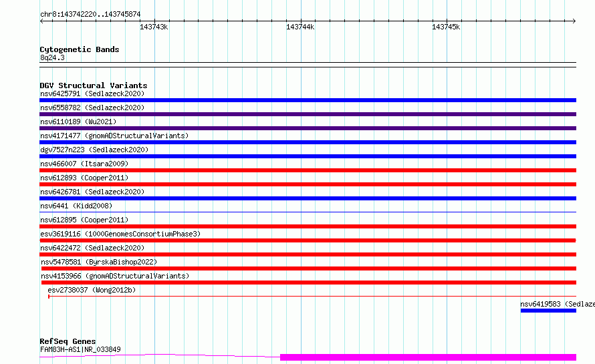Select the red nsv6422472 variant bar

308,254
